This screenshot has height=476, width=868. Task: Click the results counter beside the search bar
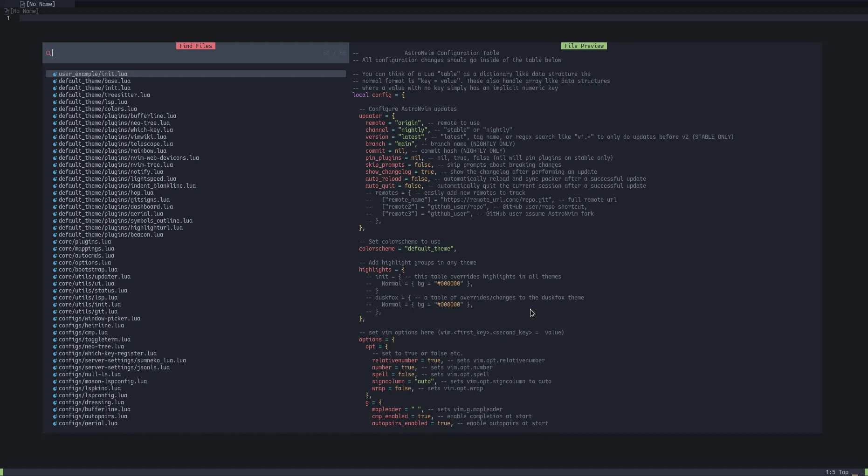(x=334, y=53)
